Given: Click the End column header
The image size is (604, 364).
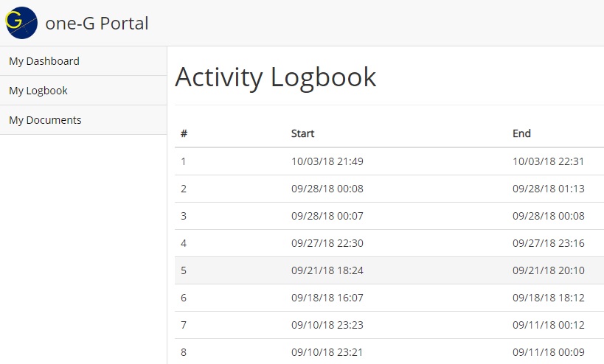Looking at the screenshot, I should tap(521, 133).
